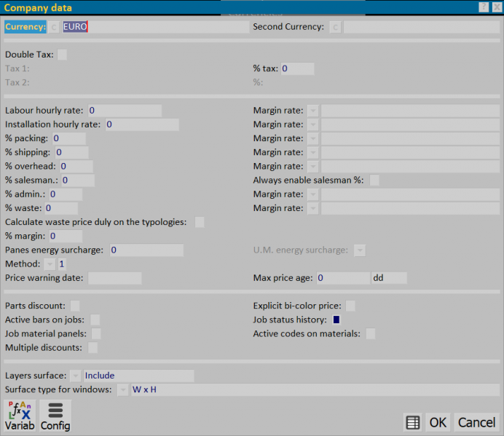Close the Company data dialog
504x436 pixels.
point(497,7)
